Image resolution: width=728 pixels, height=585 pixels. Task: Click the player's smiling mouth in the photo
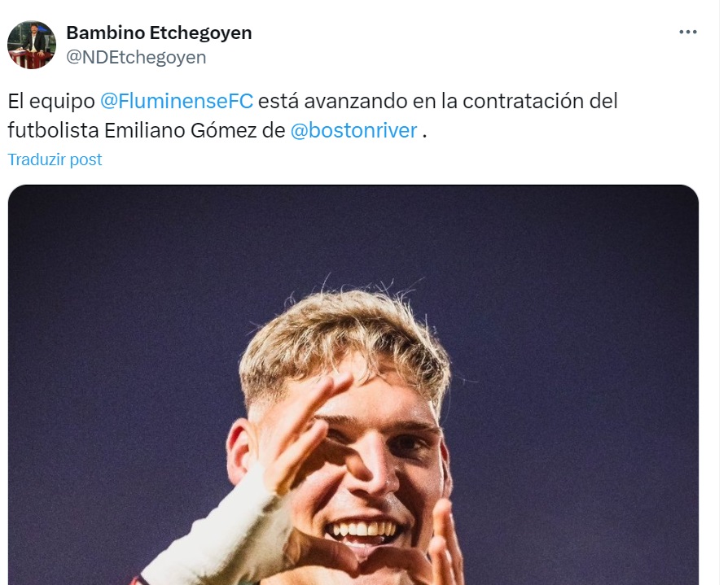(363, 530)
